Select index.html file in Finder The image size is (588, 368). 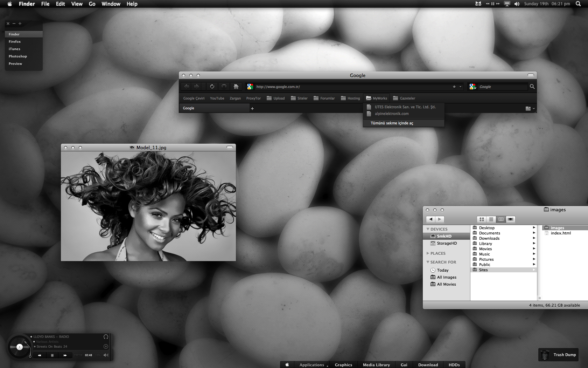[x=561, y=233]
